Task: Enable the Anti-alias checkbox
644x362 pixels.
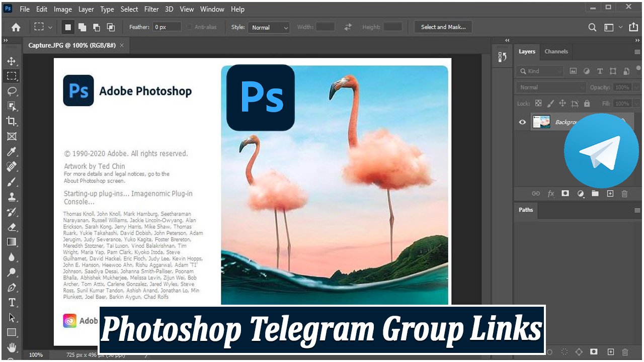Action: point(189,27)
